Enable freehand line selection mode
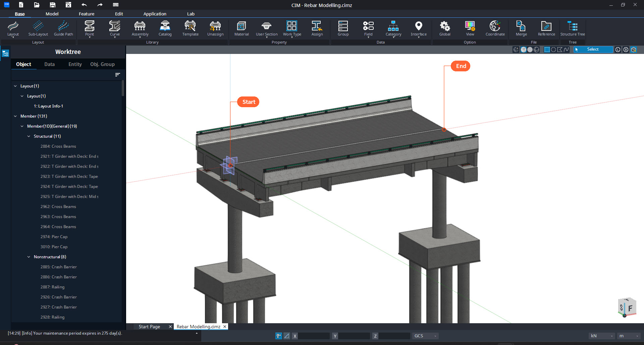The width and height of the screenshot is (644, 345). [x=566, y=50]
